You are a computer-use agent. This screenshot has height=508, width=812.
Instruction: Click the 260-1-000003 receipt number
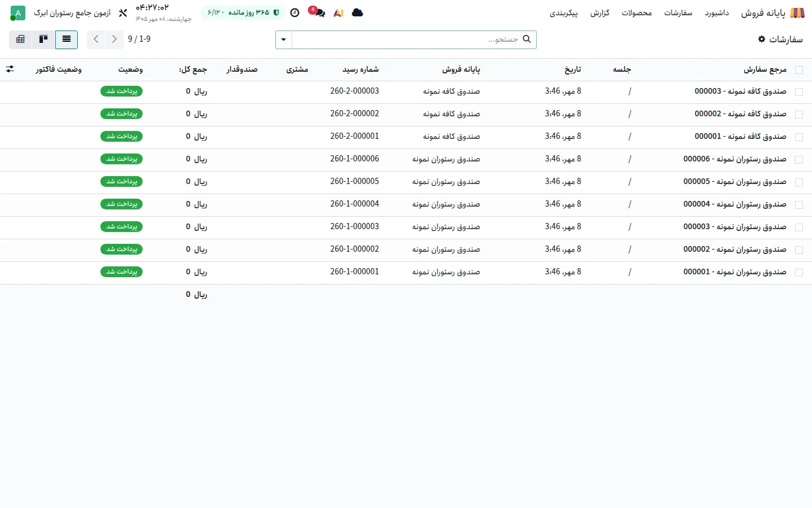355,227
